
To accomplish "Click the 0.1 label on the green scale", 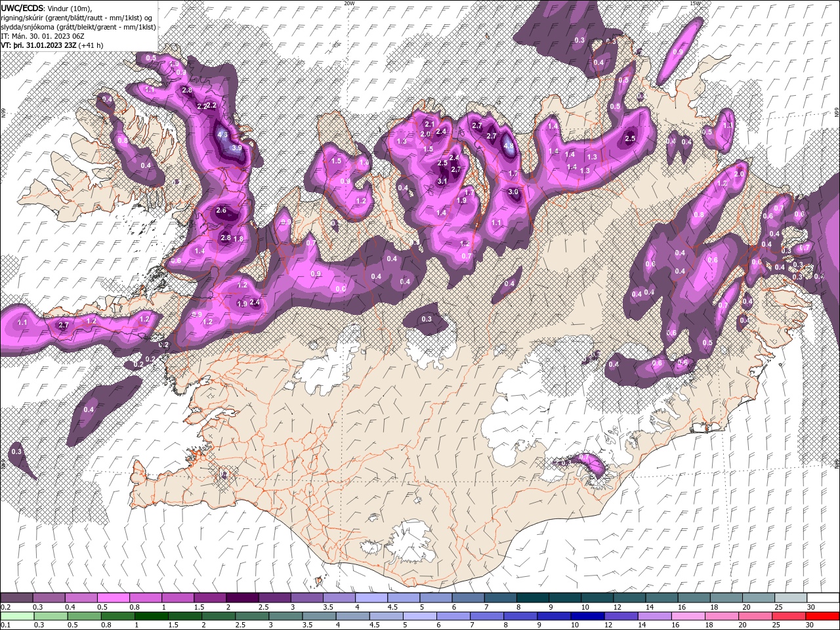I will point(5,625).
